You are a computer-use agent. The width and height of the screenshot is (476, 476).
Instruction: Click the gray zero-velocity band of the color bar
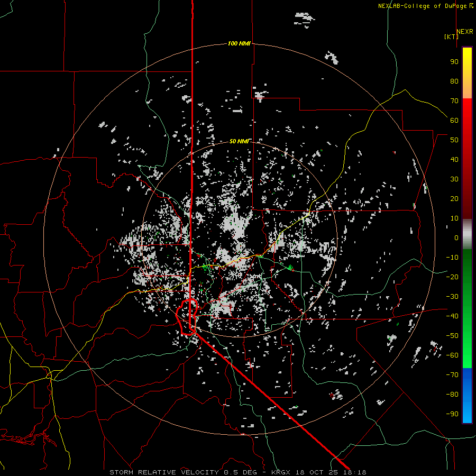click(x=467, y=234)
